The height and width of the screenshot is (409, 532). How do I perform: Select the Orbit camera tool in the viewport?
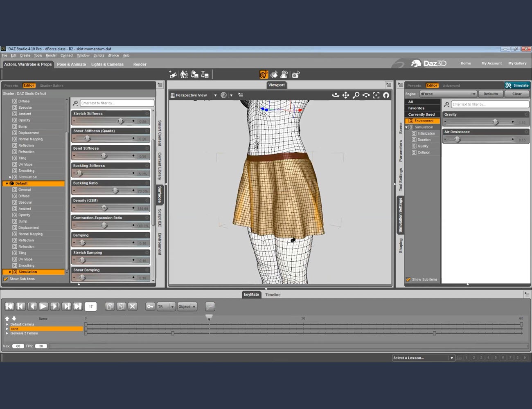(x=336, y=95)
